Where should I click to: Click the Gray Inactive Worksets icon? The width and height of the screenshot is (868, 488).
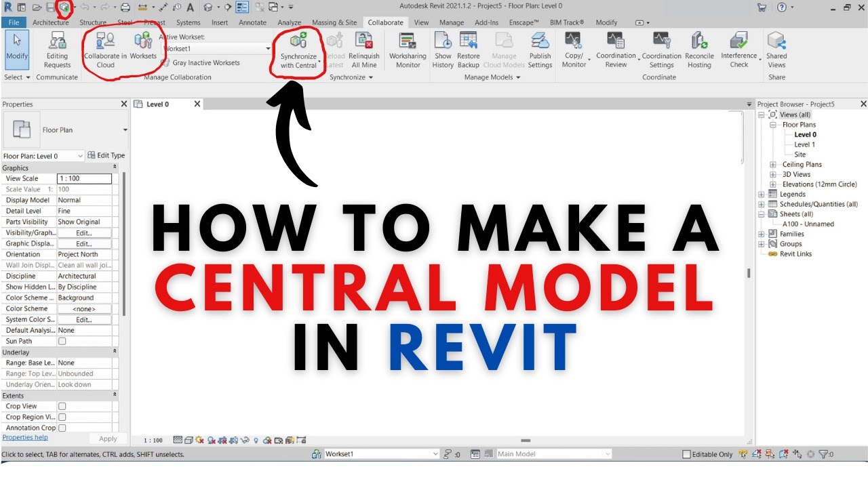coord(165,62)
